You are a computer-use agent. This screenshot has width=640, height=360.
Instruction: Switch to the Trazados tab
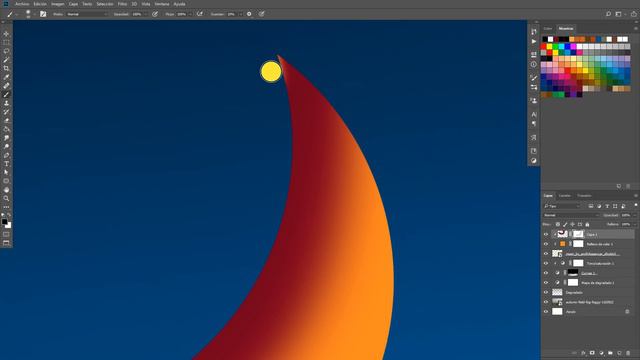584,196
